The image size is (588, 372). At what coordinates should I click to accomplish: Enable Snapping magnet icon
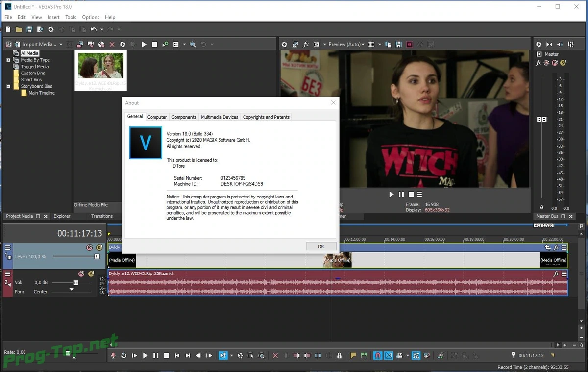tap(378, 356)
